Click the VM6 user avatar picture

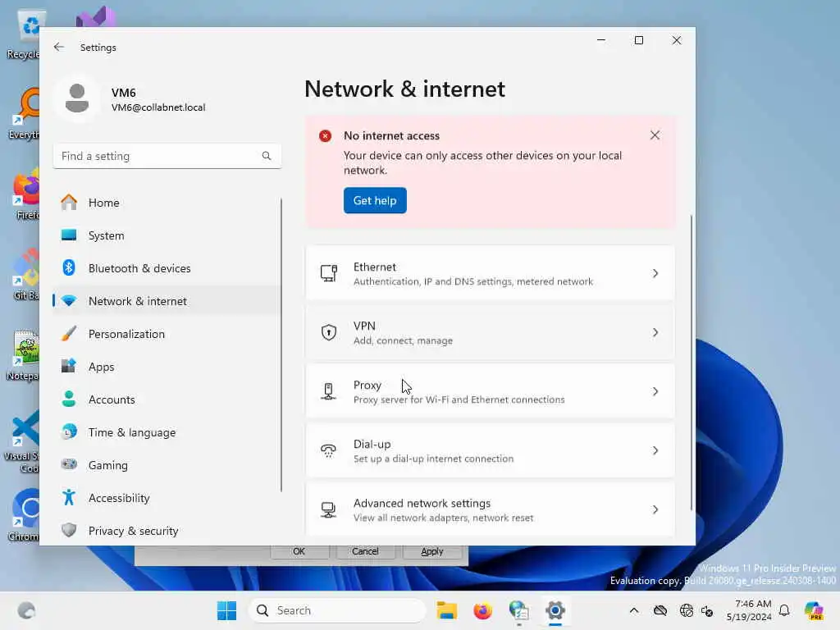pyautogui.click(x=77, y=98)
